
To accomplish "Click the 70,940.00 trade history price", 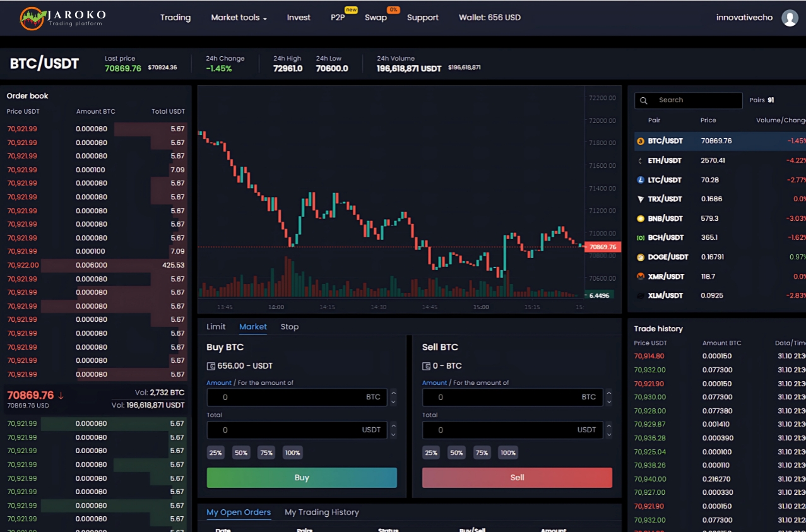I will pyautogui.click(x=650, y=480).
